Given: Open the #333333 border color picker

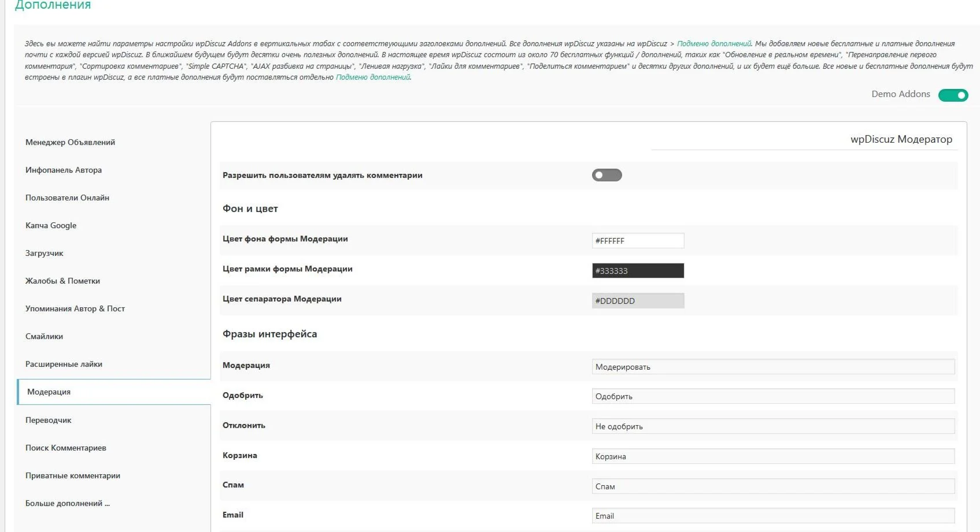Looking at the screenshot, I should pyautogui.click(x=638, y=271).
